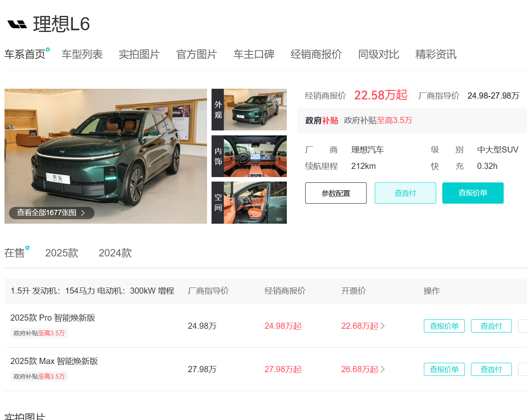Expand arrow next to 22.68万起

click(x=383, y=326)
